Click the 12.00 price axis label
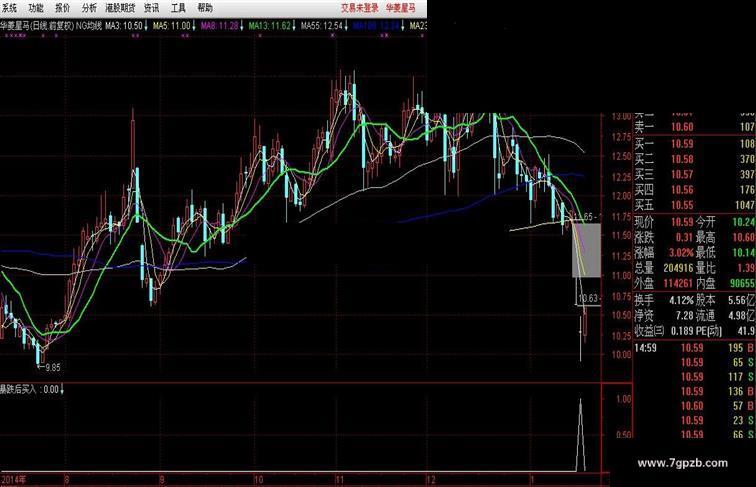The width and height of the screenshot is (756, 487). pos(621,196)
